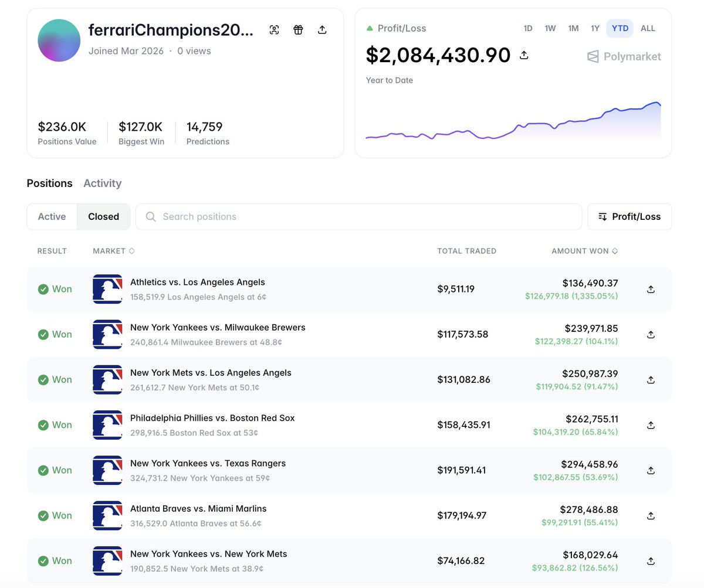Click the profile scan icon beside the username

(x=274, y=30)
